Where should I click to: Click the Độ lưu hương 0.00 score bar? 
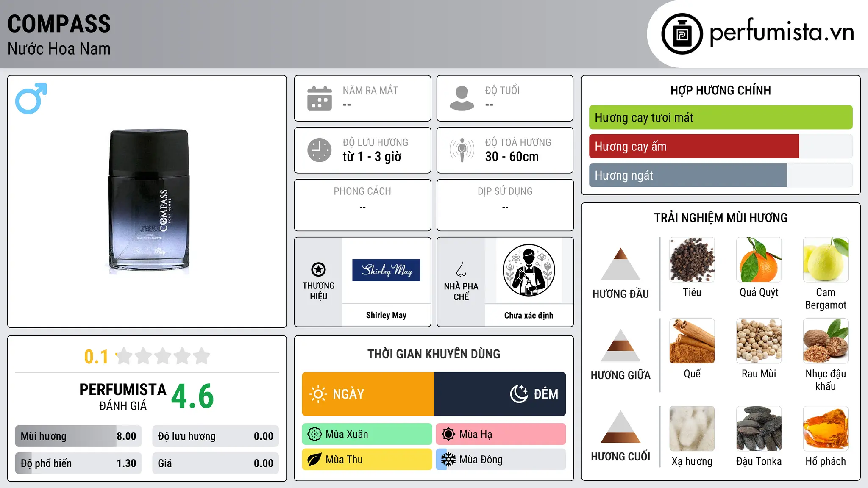click(x=215, y=436)
